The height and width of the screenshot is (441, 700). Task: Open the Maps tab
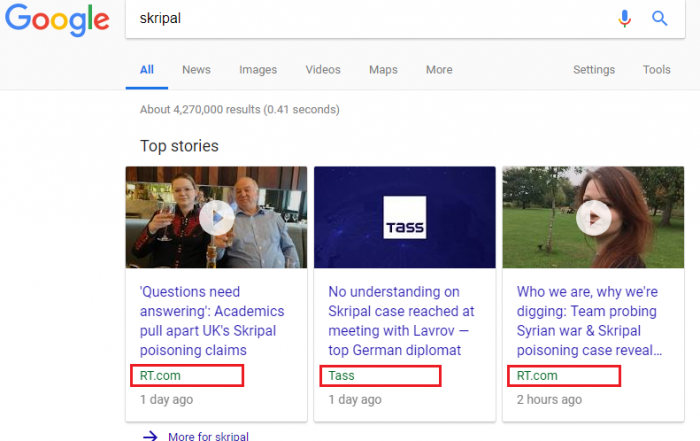[383, 70]
